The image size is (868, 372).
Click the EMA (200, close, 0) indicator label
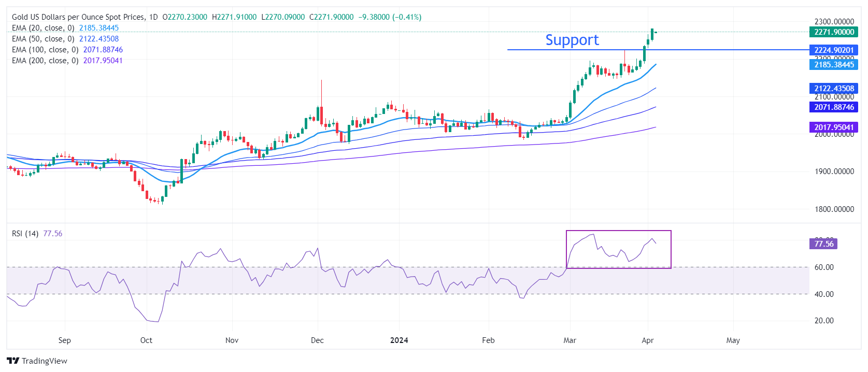(x=45, y=61)
